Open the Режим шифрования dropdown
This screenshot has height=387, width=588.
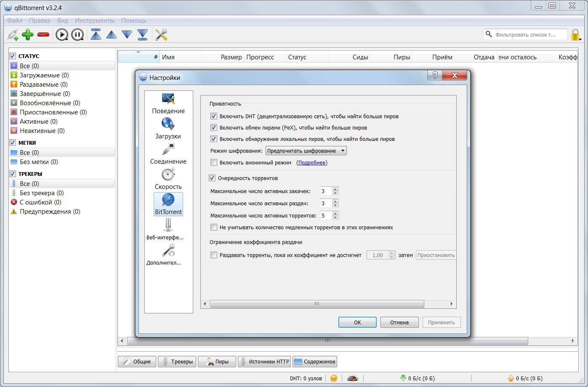[306, 151]
